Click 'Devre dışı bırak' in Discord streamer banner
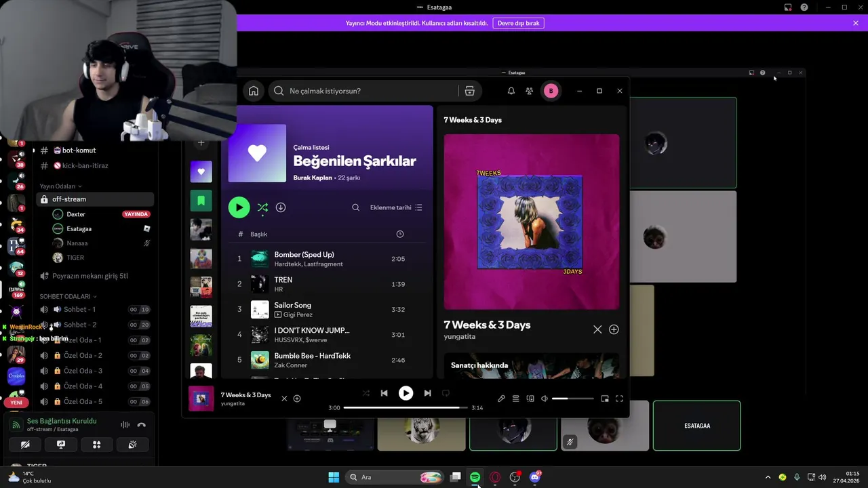This screenshot has height=488, width=868. point(519,23)
